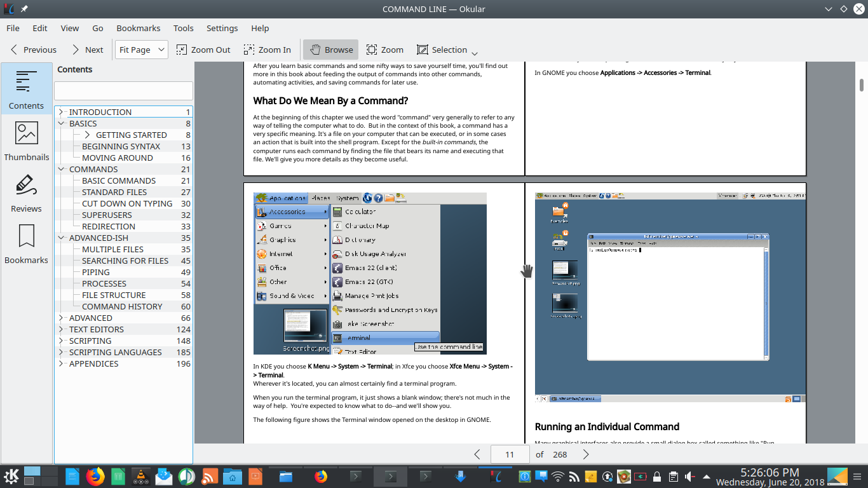Click the Zoom In toolbar button
This screenshot has width=868, height=488.
pos(268,50)
